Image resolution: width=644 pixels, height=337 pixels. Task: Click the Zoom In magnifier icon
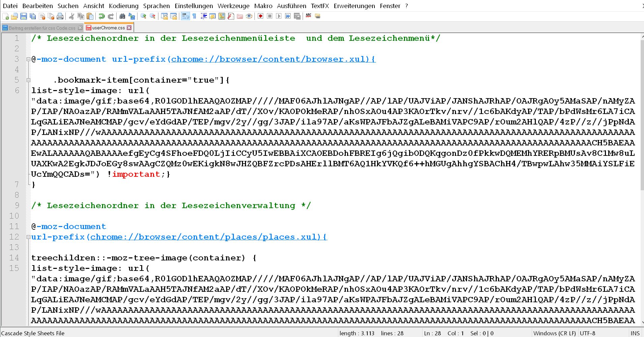point(143,16)
